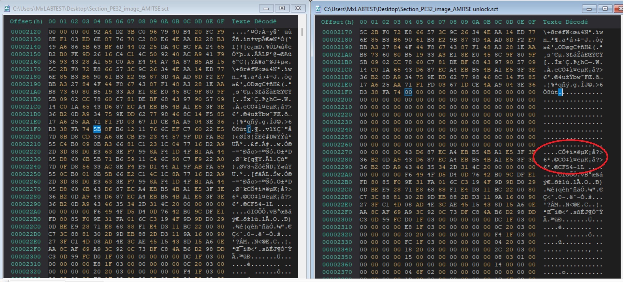
Task: Maximize the AMITSE unlock.sct window
Action: (x=605, y=9)
